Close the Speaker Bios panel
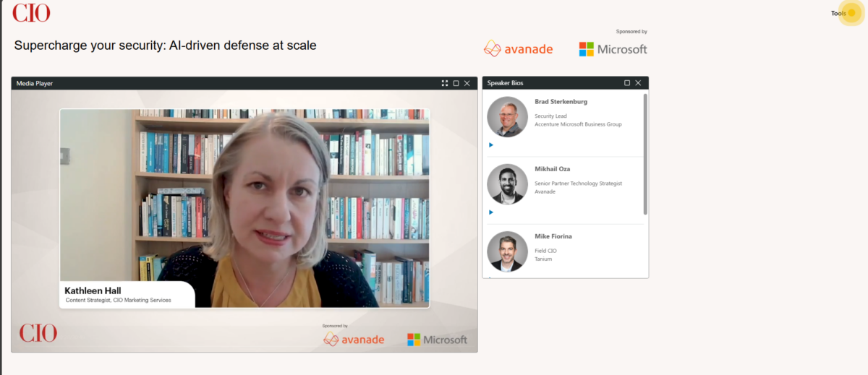 [638, 83]
